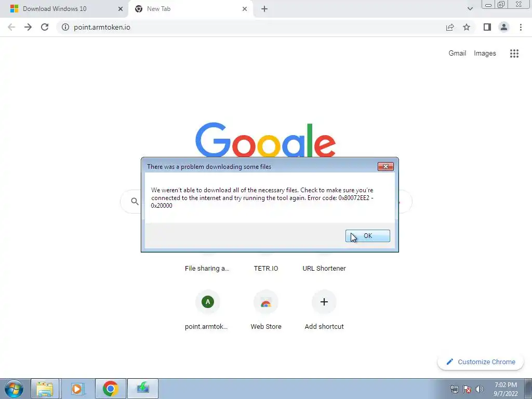Close the Download Windows 10 tab

120,9
